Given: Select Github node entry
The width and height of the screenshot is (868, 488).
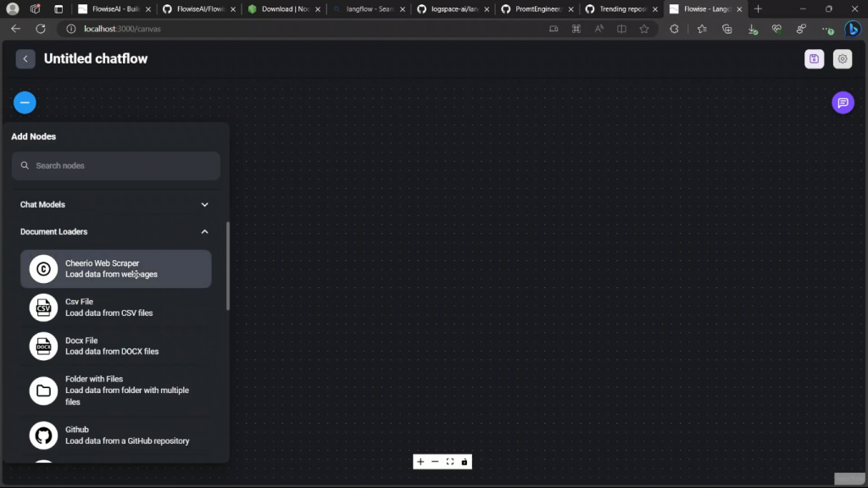Looking at the screenshot, I should tap(115, 435).
